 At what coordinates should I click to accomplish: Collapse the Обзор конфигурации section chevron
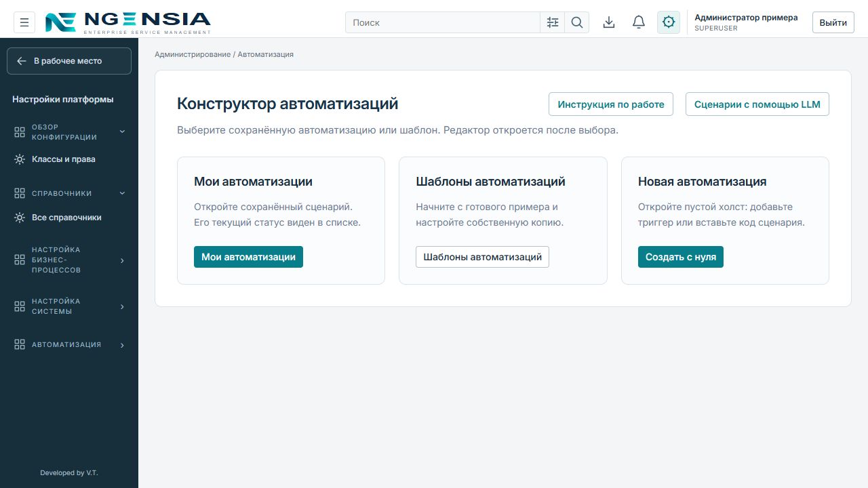click(x=122, y=131)
